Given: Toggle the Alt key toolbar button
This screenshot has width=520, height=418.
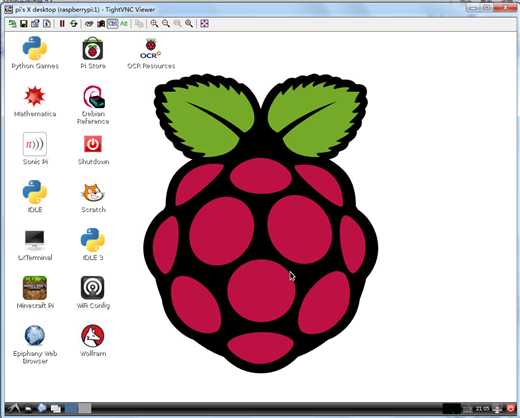Looking at the screenshot, I should [x=124, y=23].
